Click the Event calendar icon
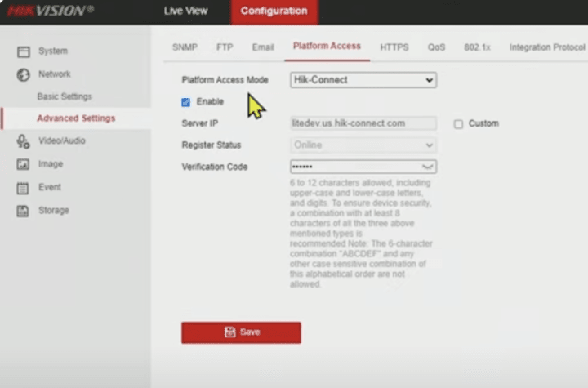Image resolution: width=588 pixels, height=388 pixels. pos(23,187)
